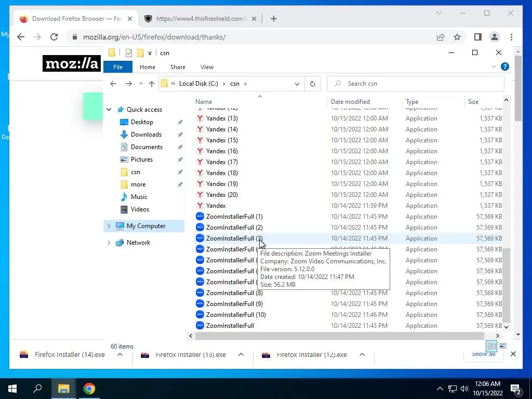This screenshot has height=399, width=532.
Task: Close the Download Firefox Browser tab
Action: tap(129, 19)
